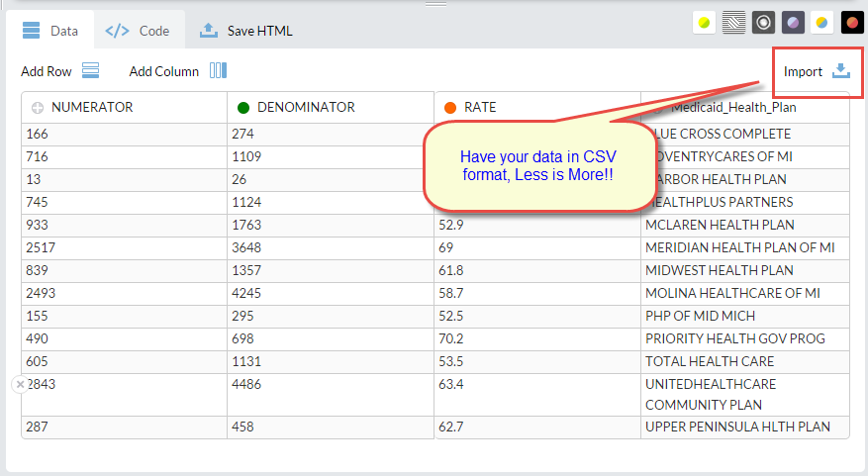
Task: Click the numerator cell 13
Action: [x=125, y=180]
